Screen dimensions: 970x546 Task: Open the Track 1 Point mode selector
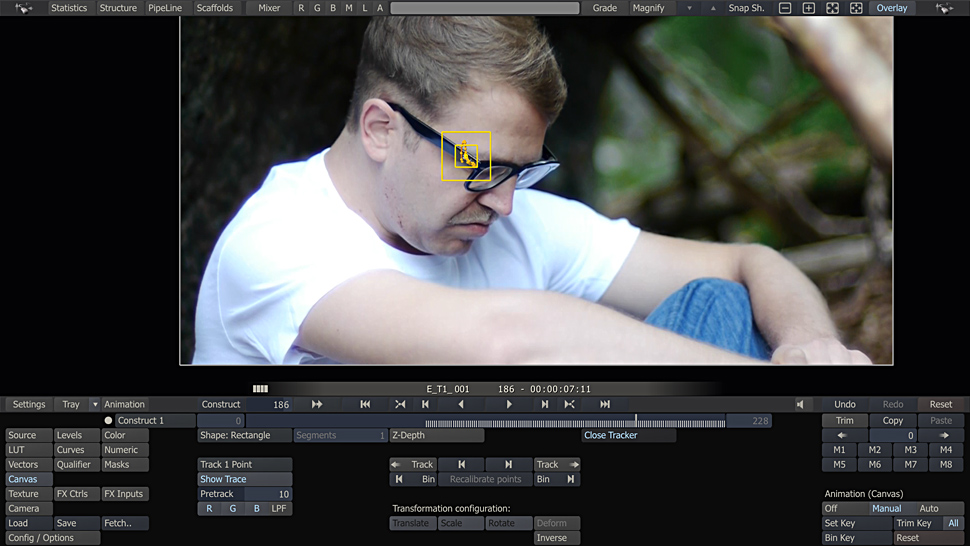click(x=244, y=464)
